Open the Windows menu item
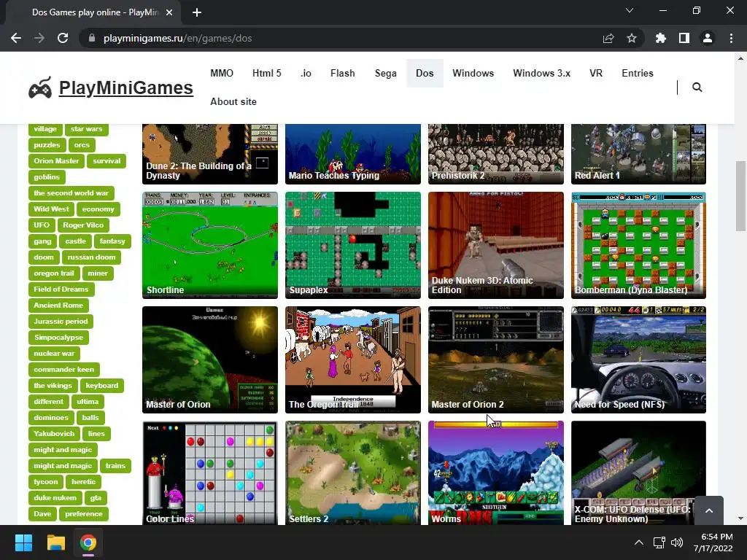The height and width of the screenshot is (560, 747). coord(473,74)
